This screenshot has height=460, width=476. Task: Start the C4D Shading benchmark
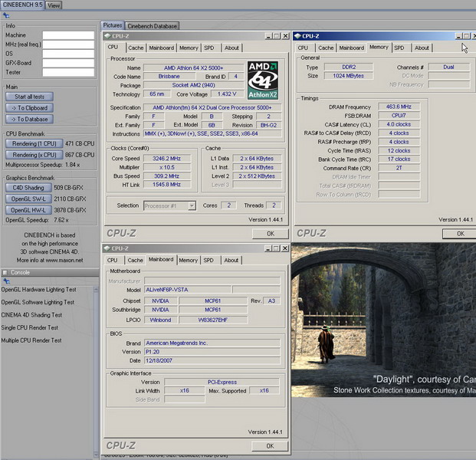point(30,187)
